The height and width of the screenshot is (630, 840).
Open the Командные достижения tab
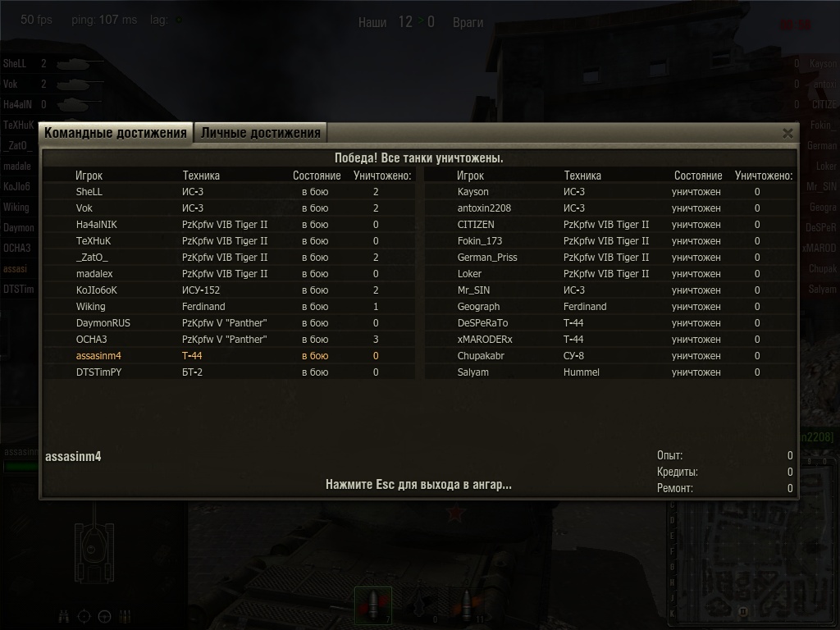click(116, 133)
